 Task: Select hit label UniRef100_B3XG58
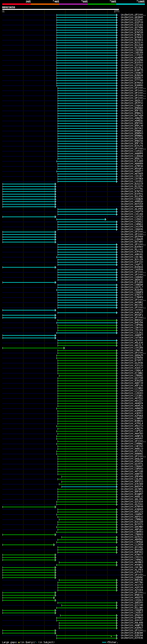coord(132,60)
